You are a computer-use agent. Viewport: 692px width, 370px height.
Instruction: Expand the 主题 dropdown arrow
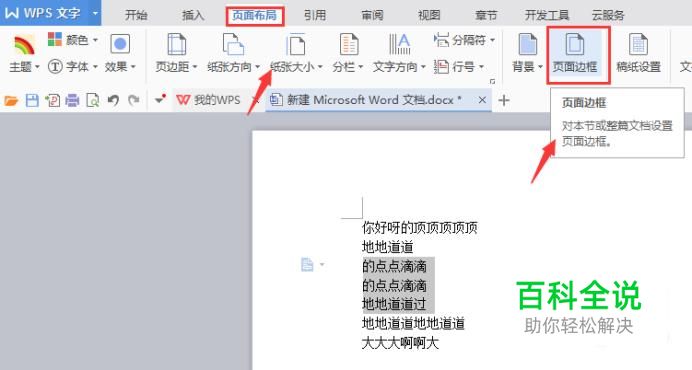point(37,67)
